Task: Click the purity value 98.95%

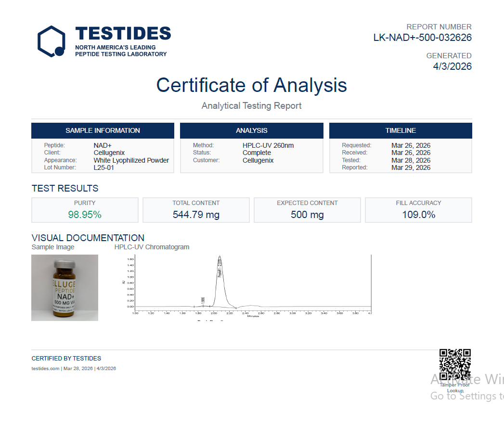Action: coord(85,215)
